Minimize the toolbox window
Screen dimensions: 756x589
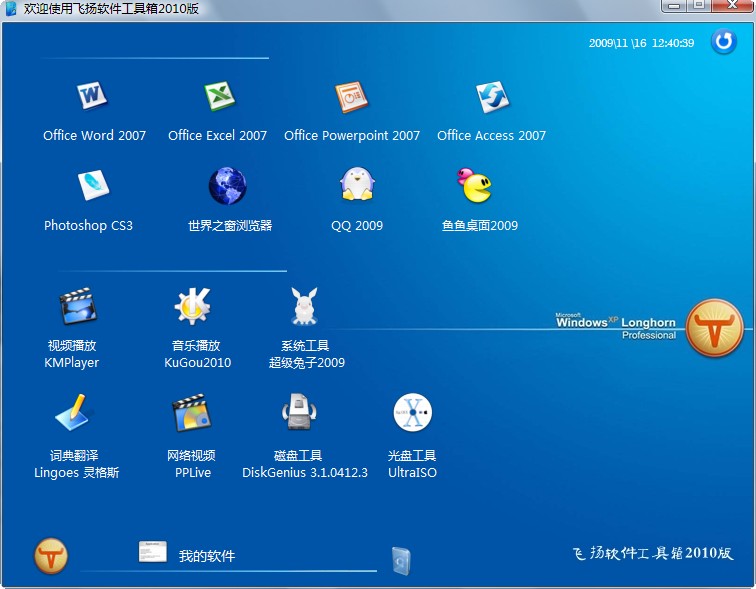(x=675, y=6)
